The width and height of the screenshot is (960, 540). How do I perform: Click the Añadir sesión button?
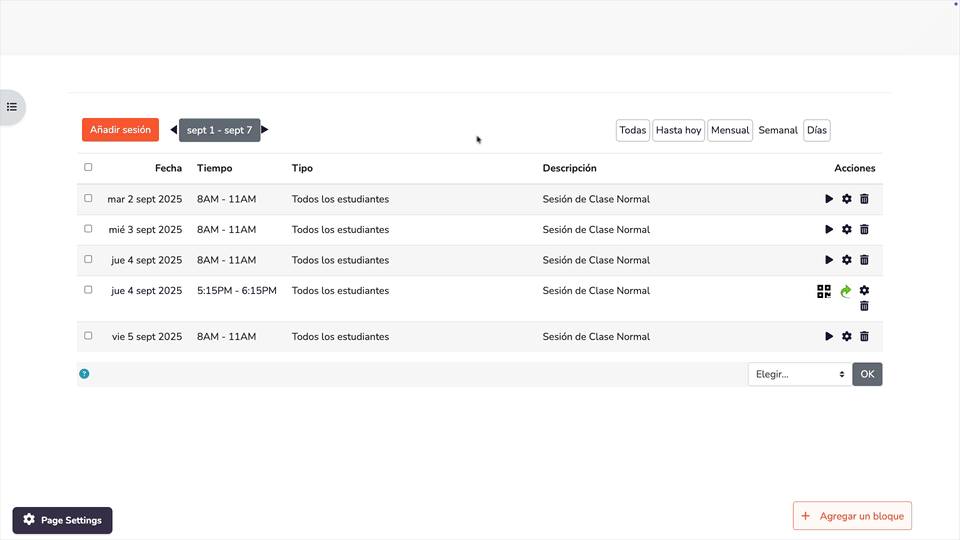pos(121,130)
